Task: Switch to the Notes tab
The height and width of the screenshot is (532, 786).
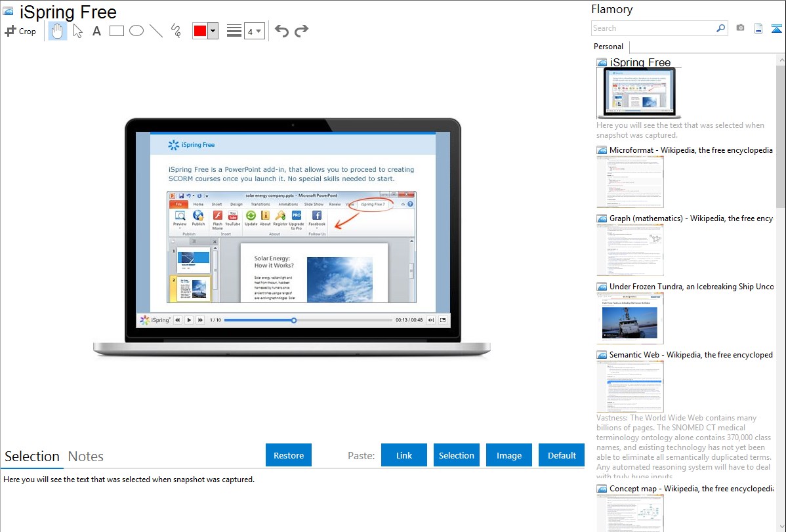Action: click(x=86, y=457)
